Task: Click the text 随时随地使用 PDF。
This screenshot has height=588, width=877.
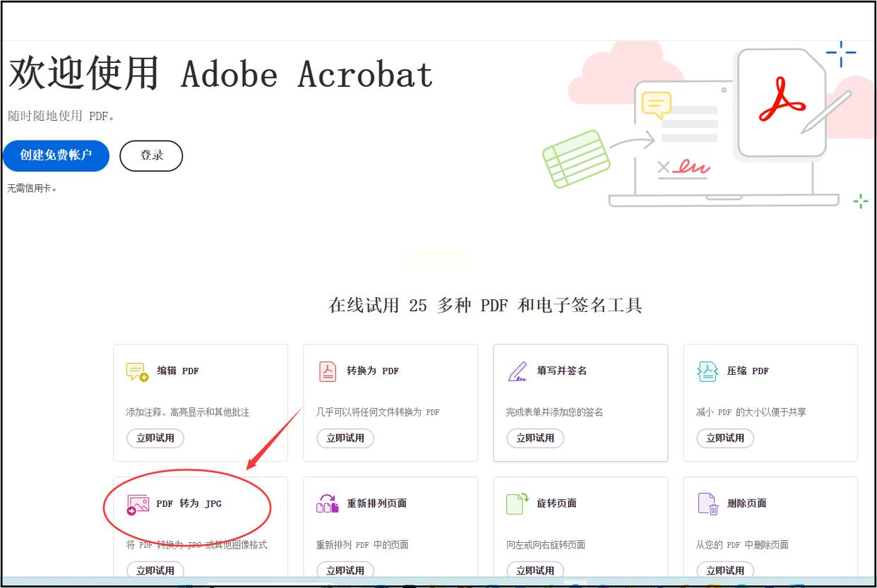Action: click(61, 116)
